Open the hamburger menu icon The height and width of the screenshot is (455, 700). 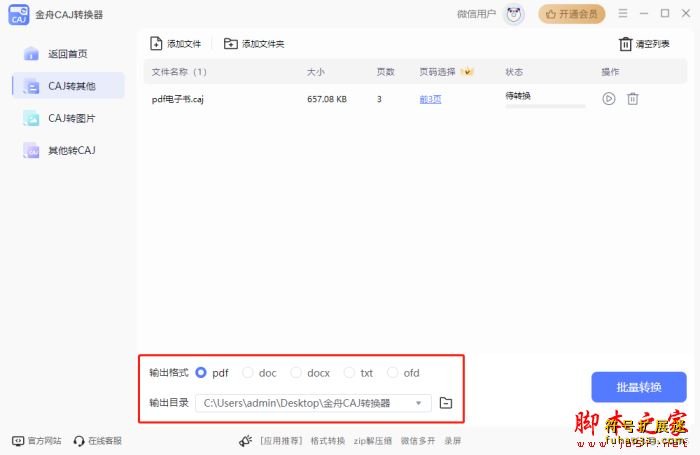click(x=623, y=13)
